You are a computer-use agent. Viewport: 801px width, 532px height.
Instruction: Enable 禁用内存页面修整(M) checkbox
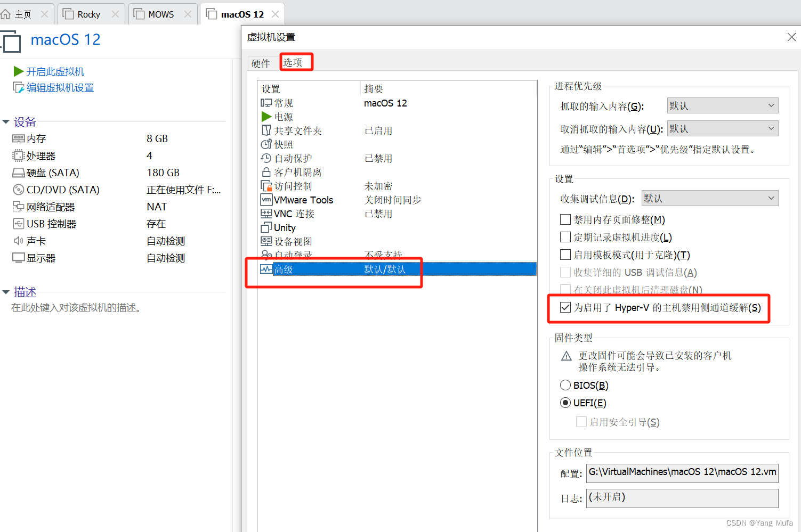[x=565, y=219]
